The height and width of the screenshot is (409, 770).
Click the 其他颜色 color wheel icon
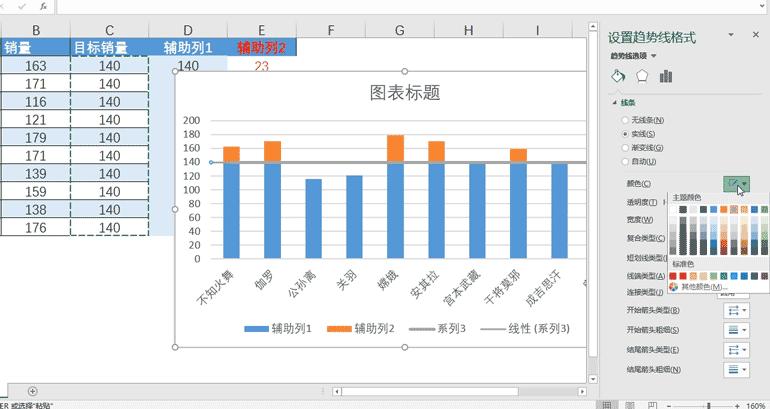coord(674,287)
